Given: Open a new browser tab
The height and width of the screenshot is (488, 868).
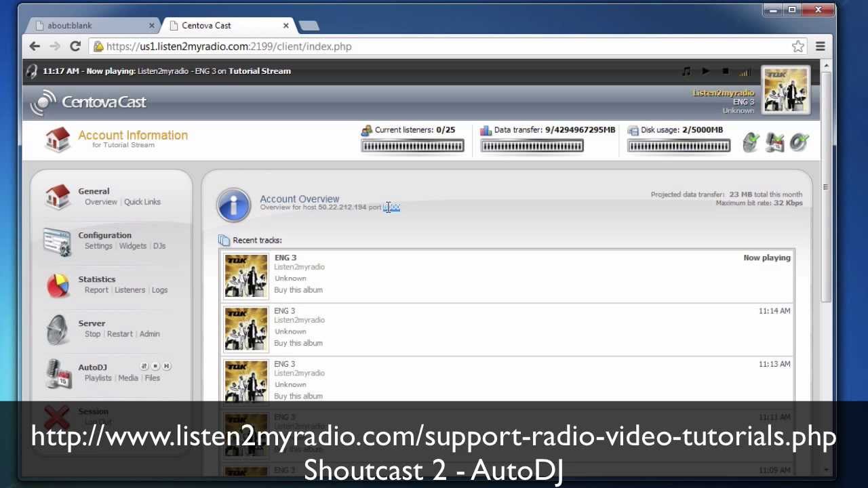Looking at the screenshot, I should pyautogui.click(x=309, y=26).
